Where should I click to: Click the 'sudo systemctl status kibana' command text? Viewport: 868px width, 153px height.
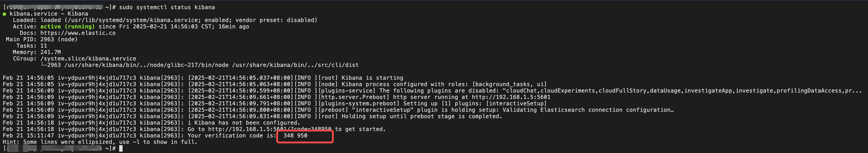[x=167, y=7]
